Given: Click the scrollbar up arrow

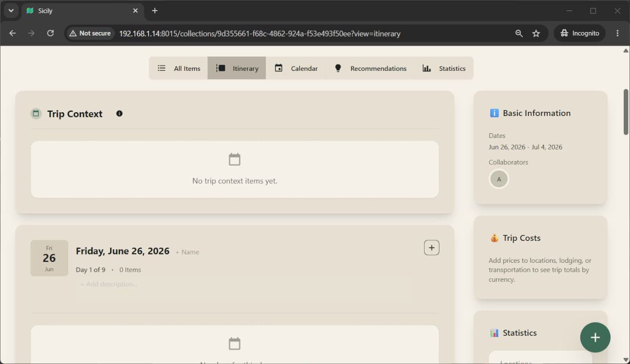Looking at the screenshot, I should pos(626,50).
